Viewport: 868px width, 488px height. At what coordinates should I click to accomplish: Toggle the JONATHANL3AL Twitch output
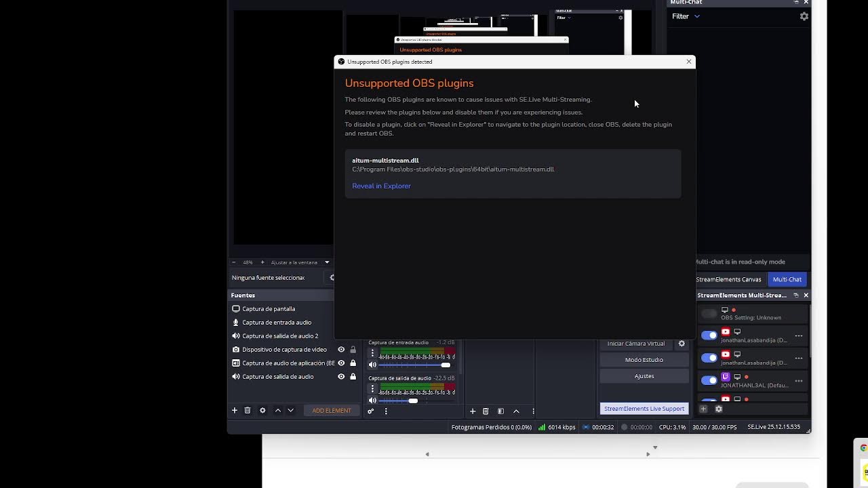[x=709, y=380]
